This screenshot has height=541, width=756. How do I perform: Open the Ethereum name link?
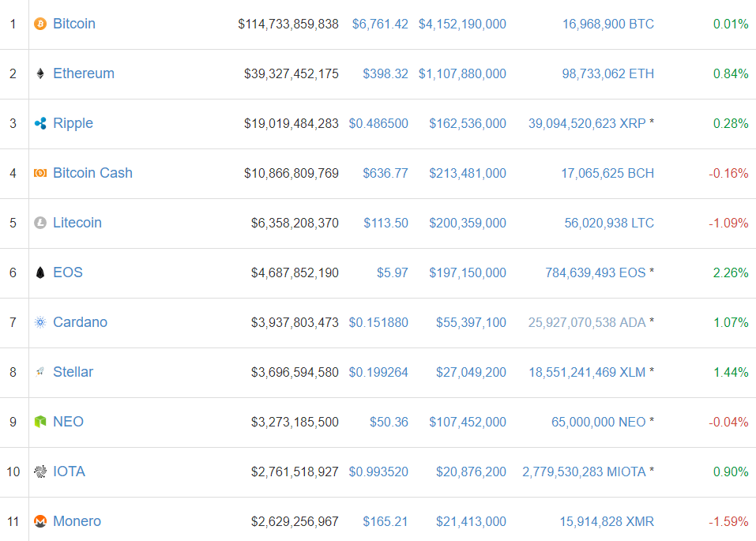[x=84, y=73]
